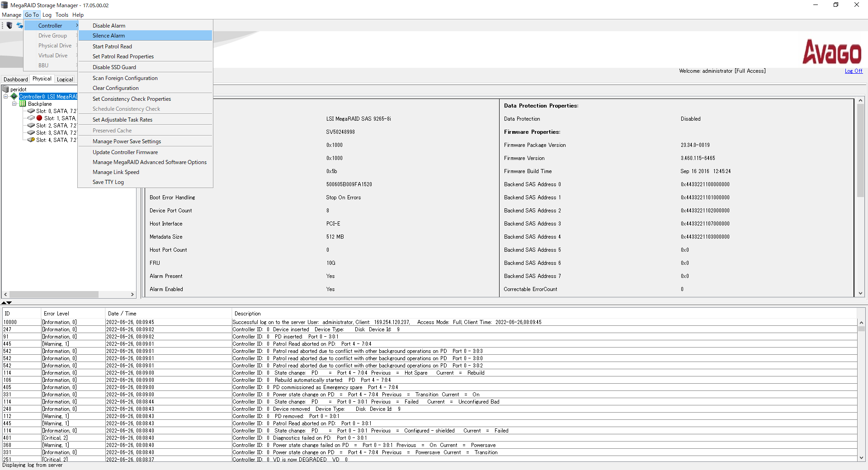
Task: Select Controller in Go To menu
Action: 51,25
